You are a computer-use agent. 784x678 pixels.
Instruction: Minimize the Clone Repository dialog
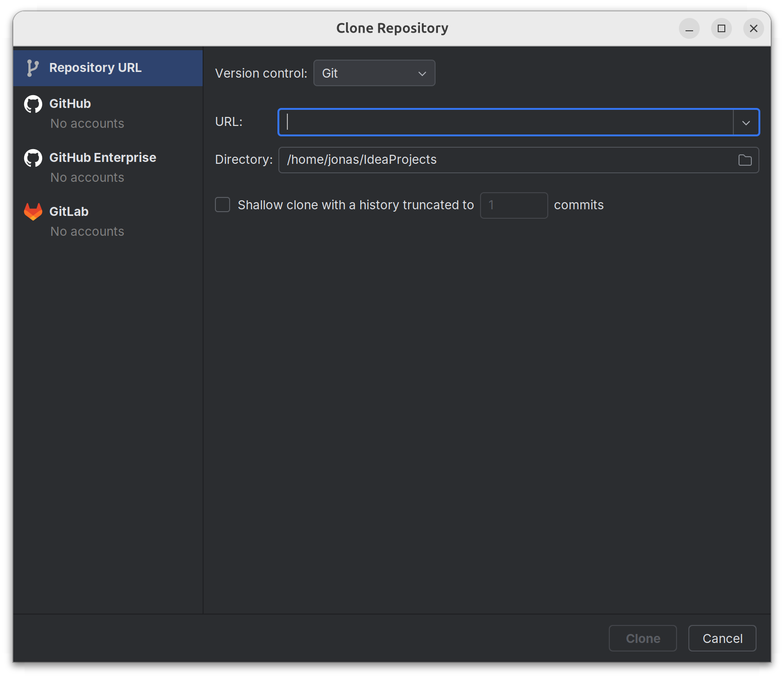(689, 29)
